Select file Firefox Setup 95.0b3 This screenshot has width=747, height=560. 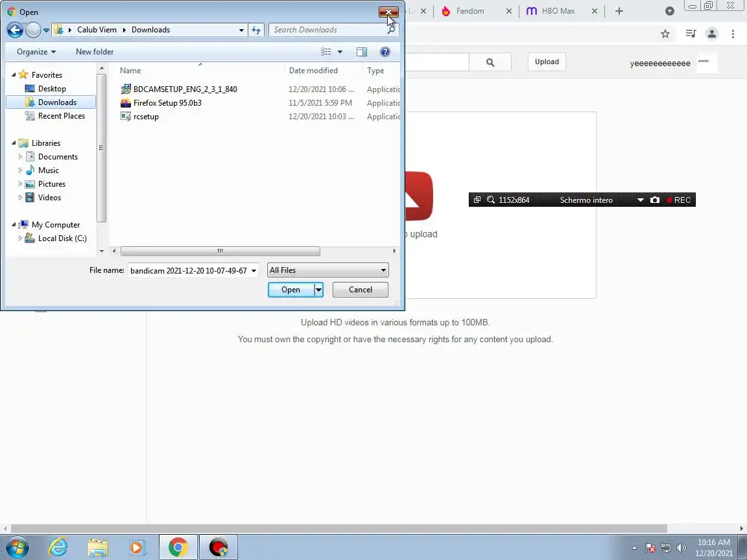(167, 103)
